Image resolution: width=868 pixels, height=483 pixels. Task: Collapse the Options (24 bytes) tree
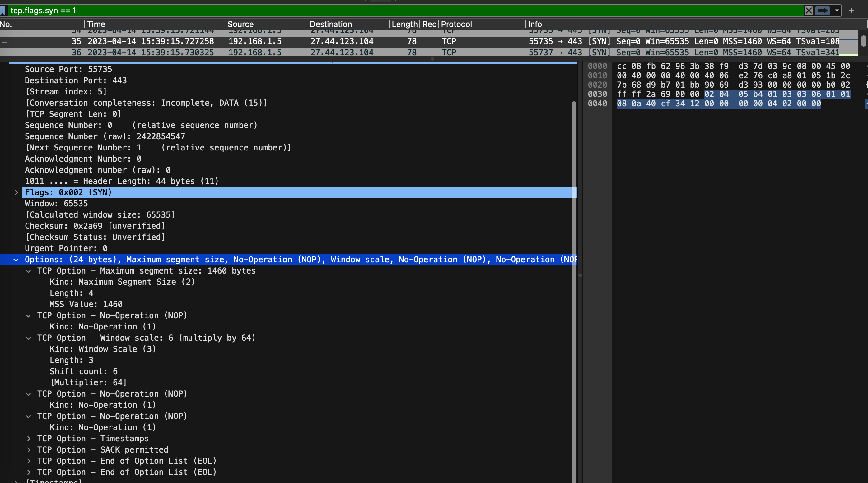pyautogui.click(x=16, y=260)
